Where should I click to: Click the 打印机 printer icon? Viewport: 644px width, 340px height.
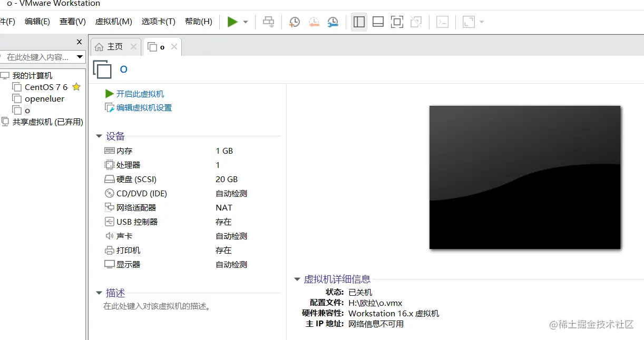click(x=110, y=250)
